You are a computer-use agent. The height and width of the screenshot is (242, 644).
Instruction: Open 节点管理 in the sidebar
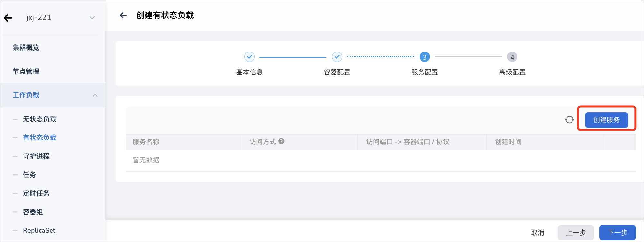(x=26, y=72)
